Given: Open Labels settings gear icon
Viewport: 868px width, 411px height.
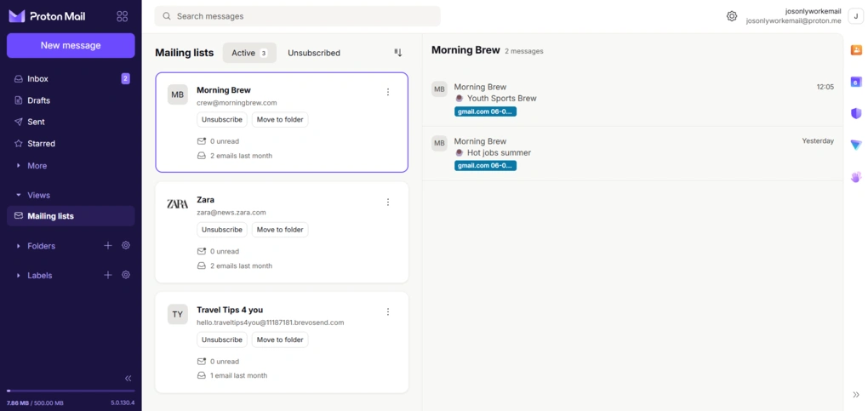Looking at the screenshot, I should point(126,275).
